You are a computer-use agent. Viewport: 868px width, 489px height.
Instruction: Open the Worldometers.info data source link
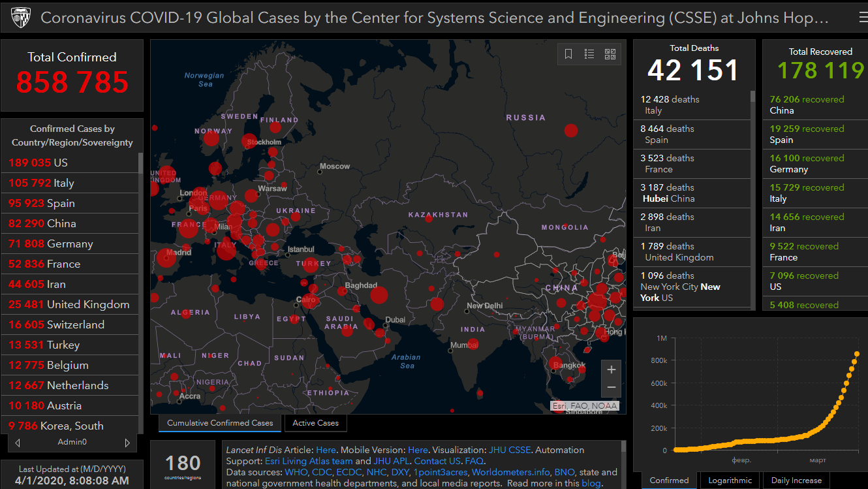(511, 472)
